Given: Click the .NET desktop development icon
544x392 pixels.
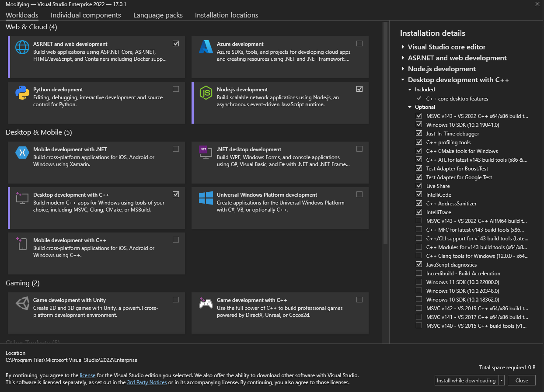Looking at the screenshot, I should (206, 153).
